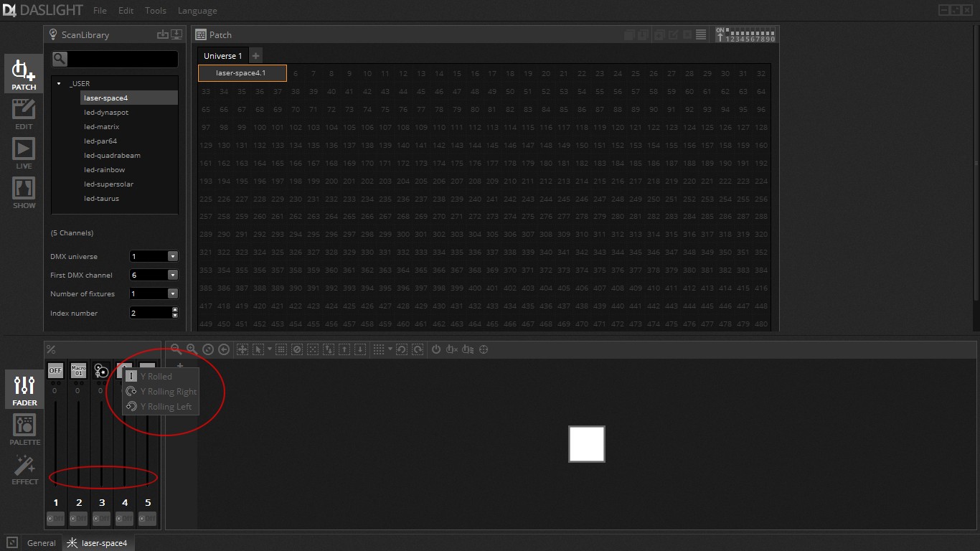980x551 pixels.
Task: Open the matrix grid dropdown arrow
Action: [390, 349]
